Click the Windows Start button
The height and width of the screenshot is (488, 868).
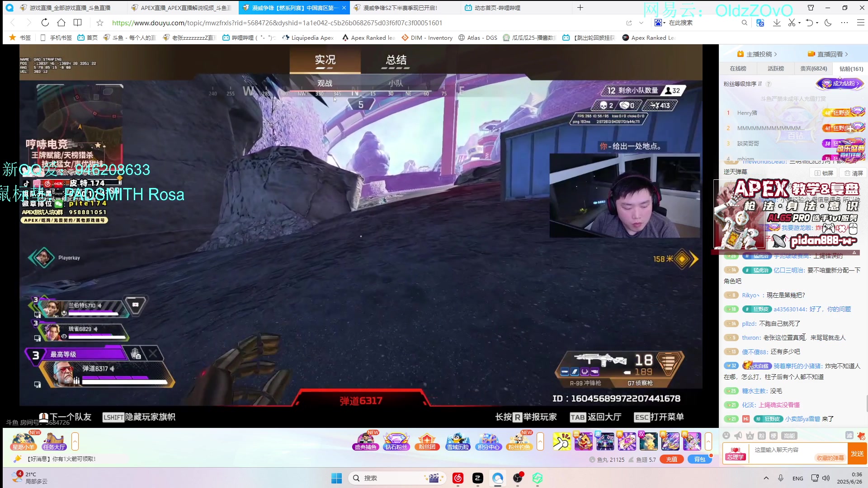click(x=337, y=478)
